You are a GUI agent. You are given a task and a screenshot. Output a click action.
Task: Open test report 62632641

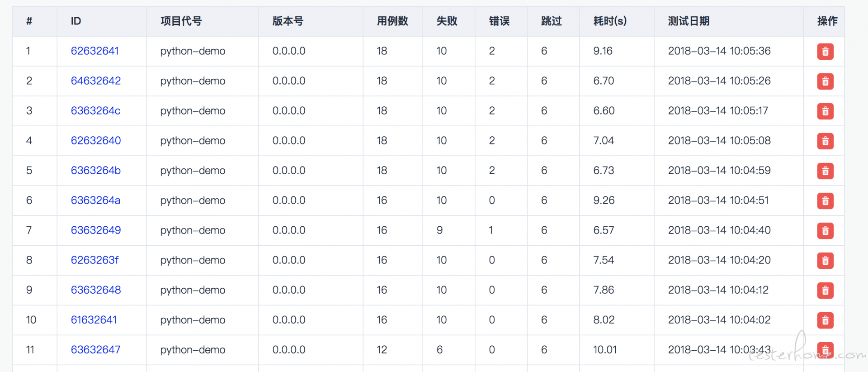pos(95,51)
